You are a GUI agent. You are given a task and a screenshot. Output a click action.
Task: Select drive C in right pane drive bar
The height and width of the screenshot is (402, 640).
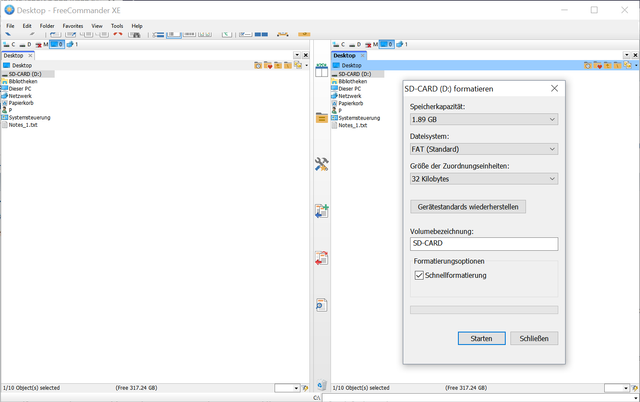pyautogui.click(x=339, y=44)
